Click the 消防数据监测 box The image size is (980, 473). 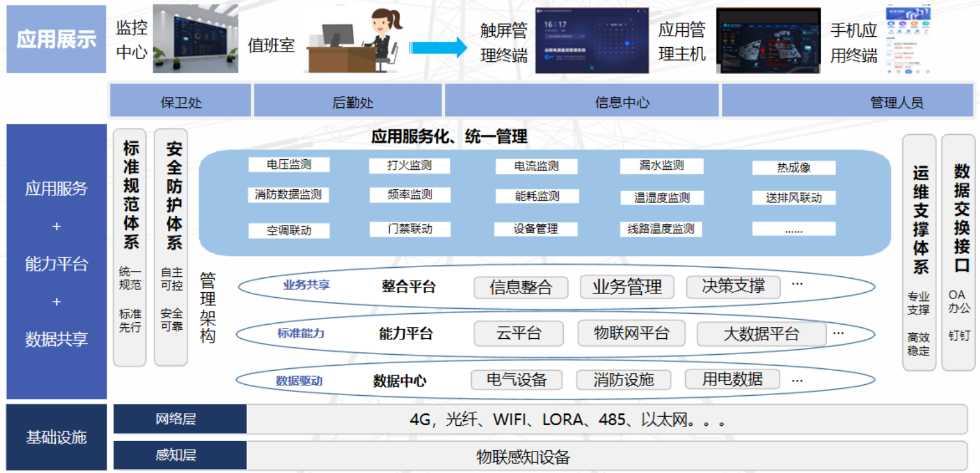288,195
